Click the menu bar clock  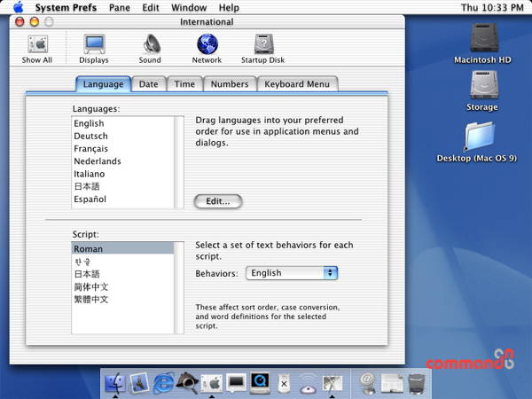click(x=492, y=7)
